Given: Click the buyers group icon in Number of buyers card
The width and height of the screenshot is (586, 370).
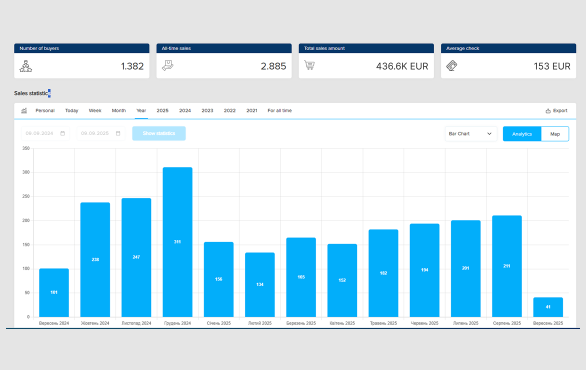Looking at the screenshot, I should point(25,66).
